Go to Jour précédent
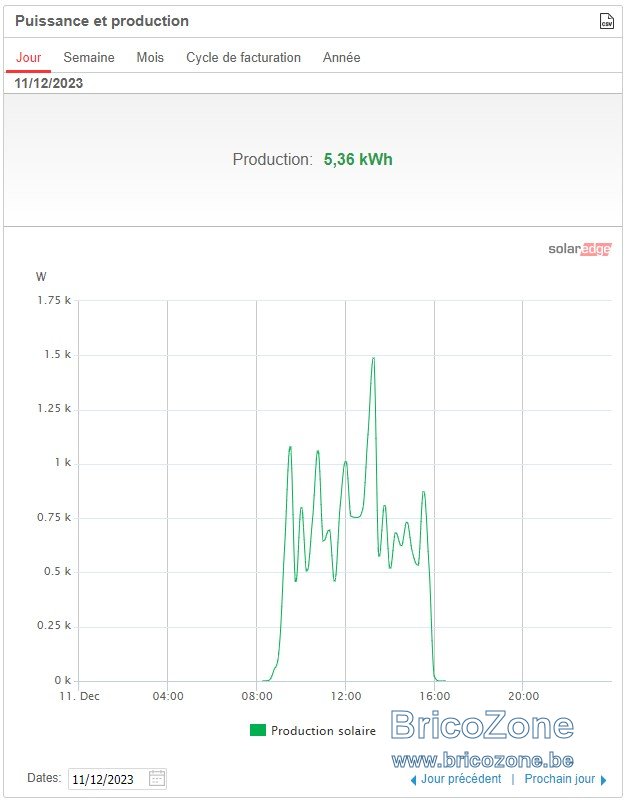The image size is (627, 804). (461, 779)
